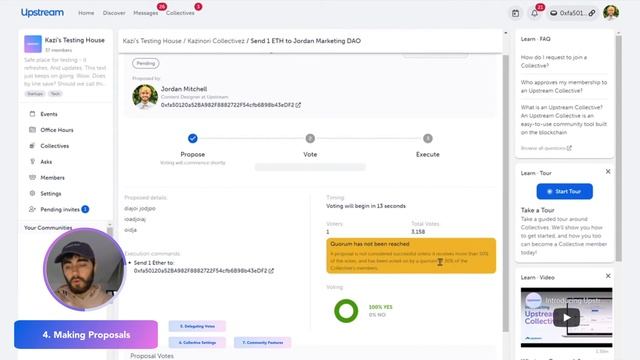Click the Collectives sidebar icon
The image size is (640, 360).
(x=32, y=146)
